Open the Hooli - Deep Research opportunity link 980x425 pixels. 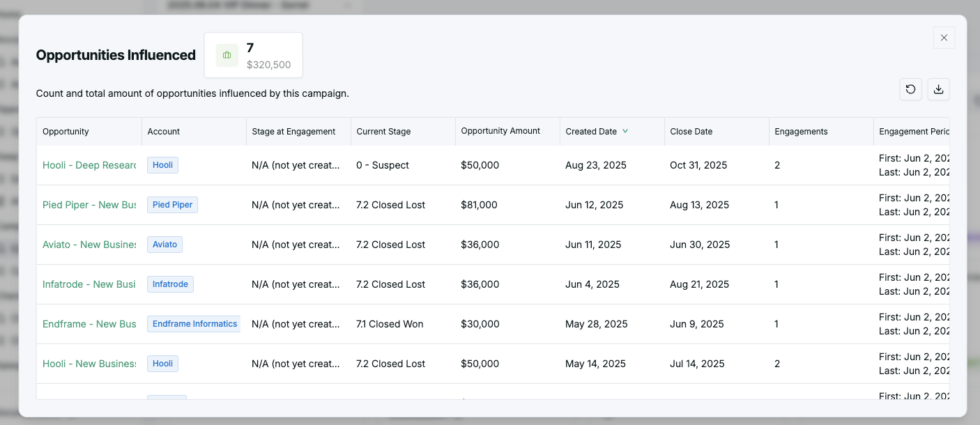click(x=89, y=165)
